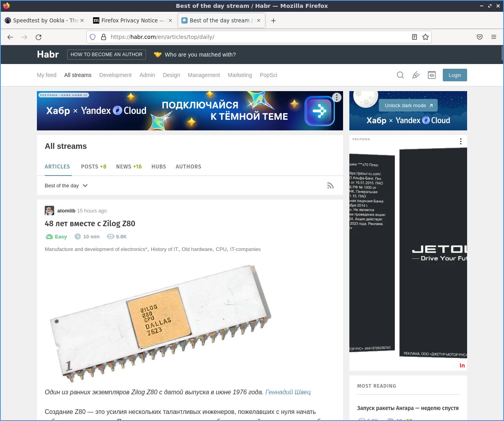Click the Jetour advertisement
Screen dimensions: 504x421
[408, 253]
